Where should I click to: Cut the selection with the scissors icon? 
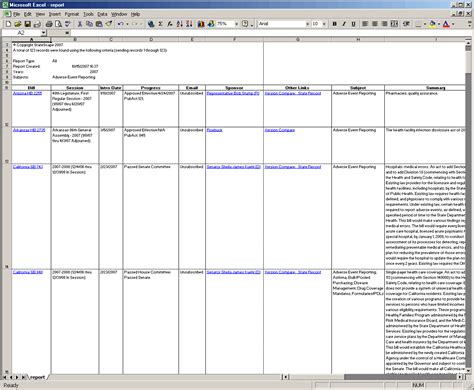point(80,24)
